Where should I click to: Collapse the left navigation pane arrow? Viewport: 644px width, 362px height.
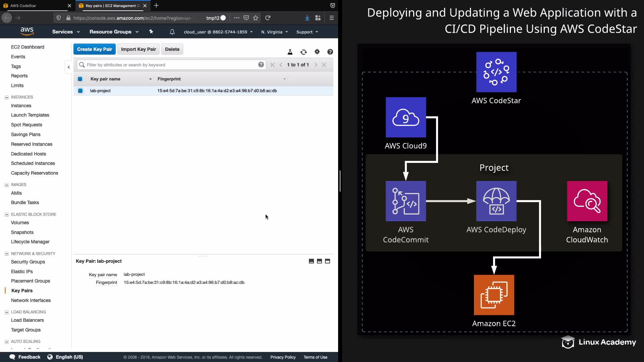click(x=68, y=67)
